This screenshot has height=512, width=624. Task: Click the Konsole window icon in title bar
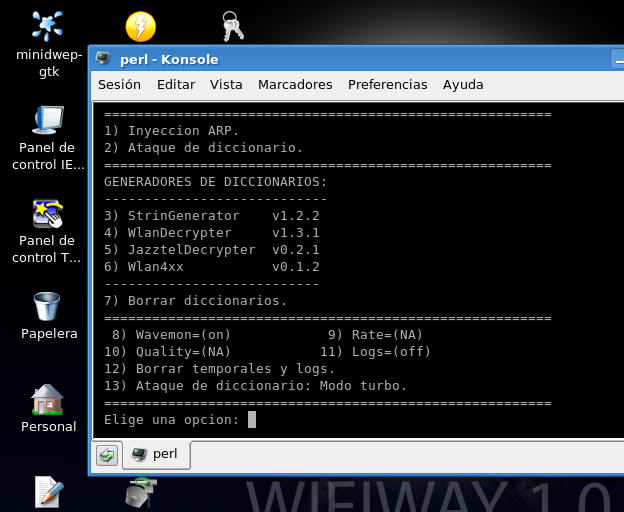[x=103, y=59]
